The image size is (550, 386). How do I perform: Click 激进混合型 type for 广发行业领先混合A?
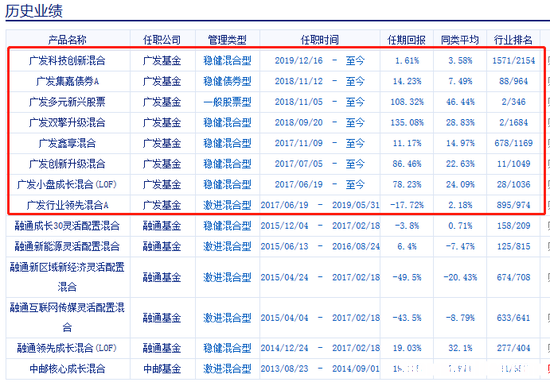pos(227,205)
